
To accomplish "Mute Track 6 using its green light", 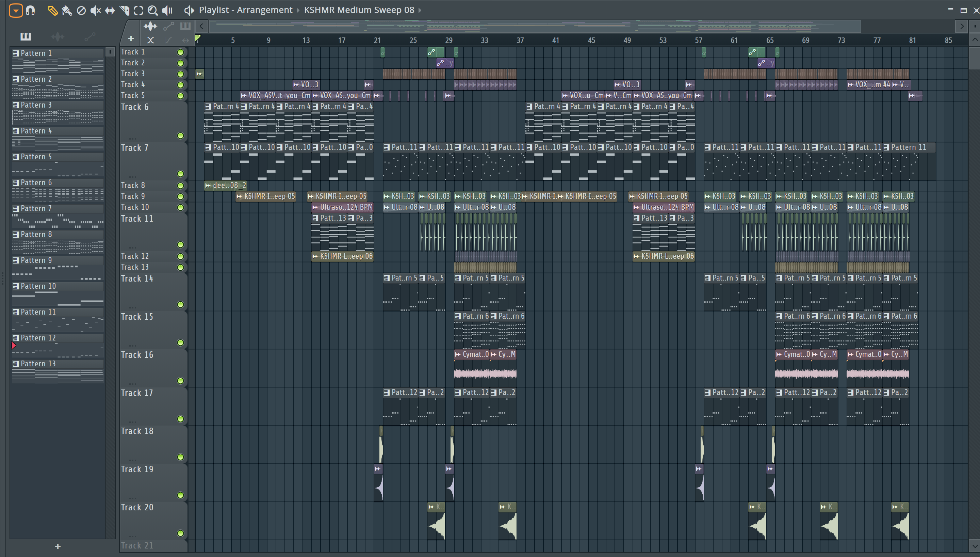I will point(180,136).
